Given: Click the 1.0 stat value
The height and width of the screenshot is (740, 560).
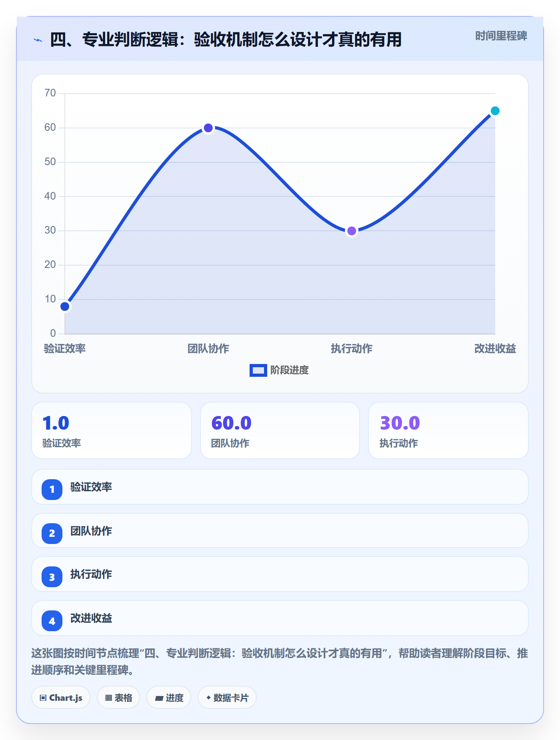Looking at the screenshot, I should 56,423.
